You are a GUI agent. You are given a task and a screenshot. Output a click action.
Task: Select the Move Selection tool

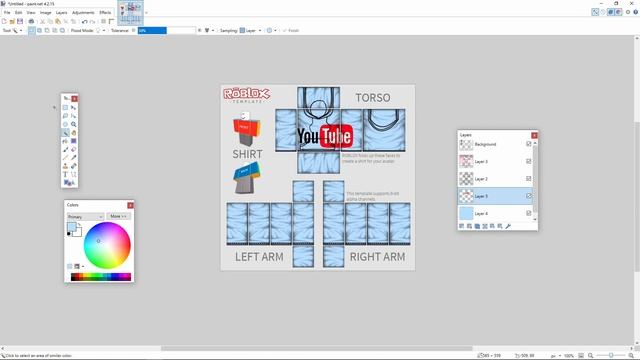click(73, 116)
